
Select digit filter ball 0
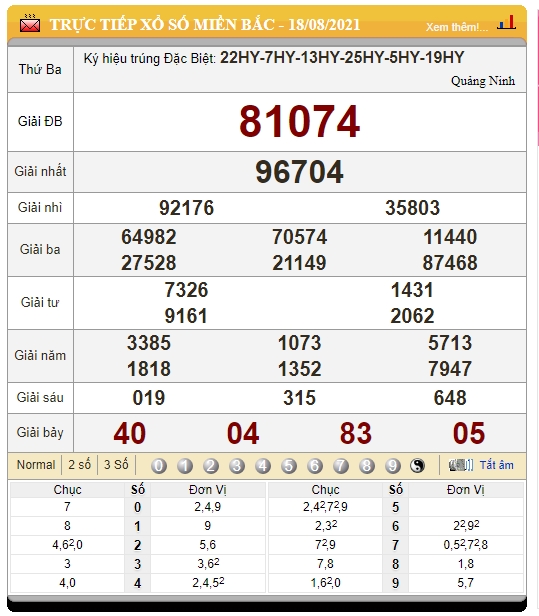159,466
